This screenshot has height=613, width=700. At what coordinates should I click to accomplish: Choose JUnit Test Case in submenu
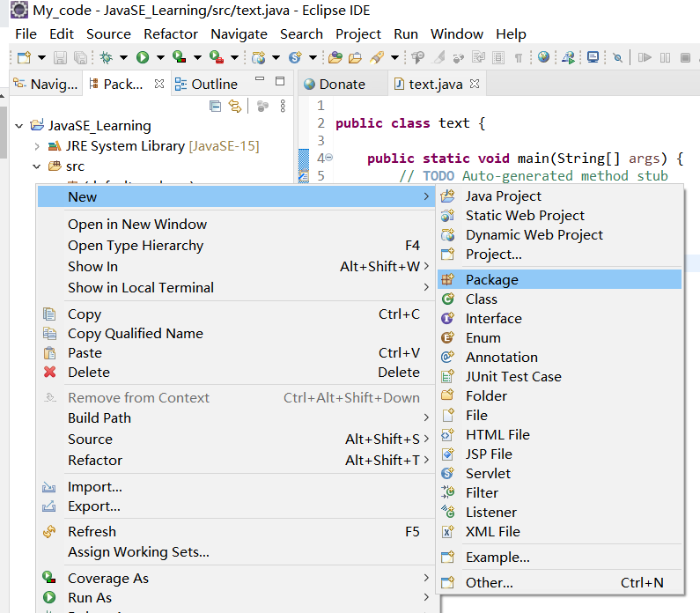point(560,376)
